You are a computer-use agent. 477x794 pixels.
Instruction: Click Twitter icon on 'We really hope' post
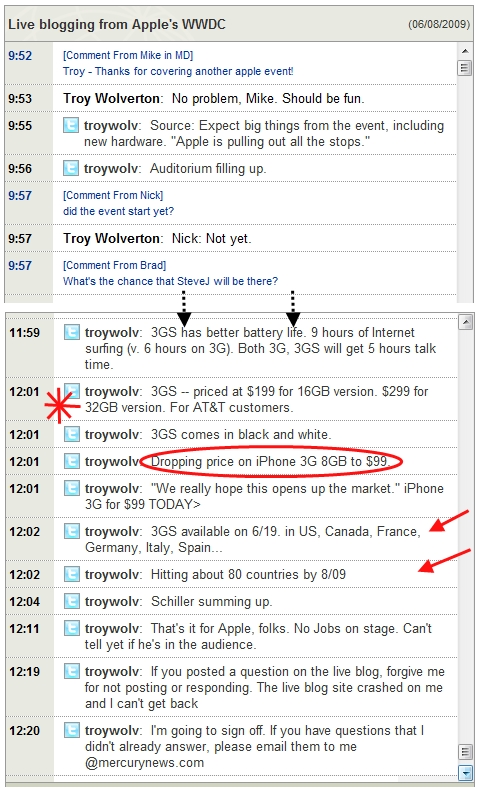click(x=72, y=488)
